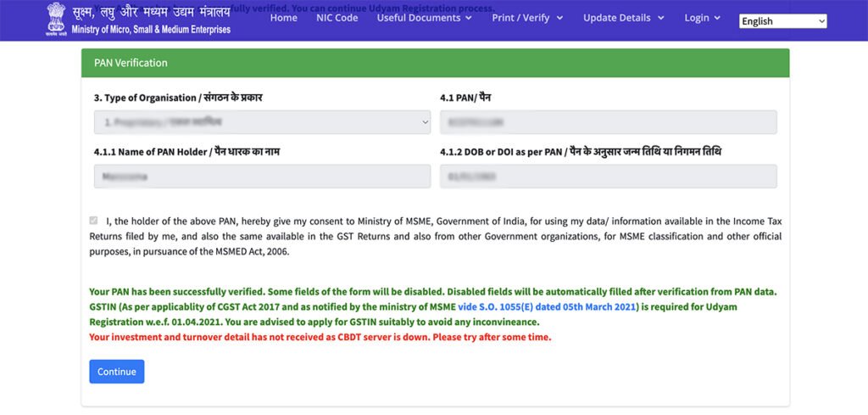Expand Update Details menu
This screenshot has height=415, width=868.
click(x=623, y=18)
